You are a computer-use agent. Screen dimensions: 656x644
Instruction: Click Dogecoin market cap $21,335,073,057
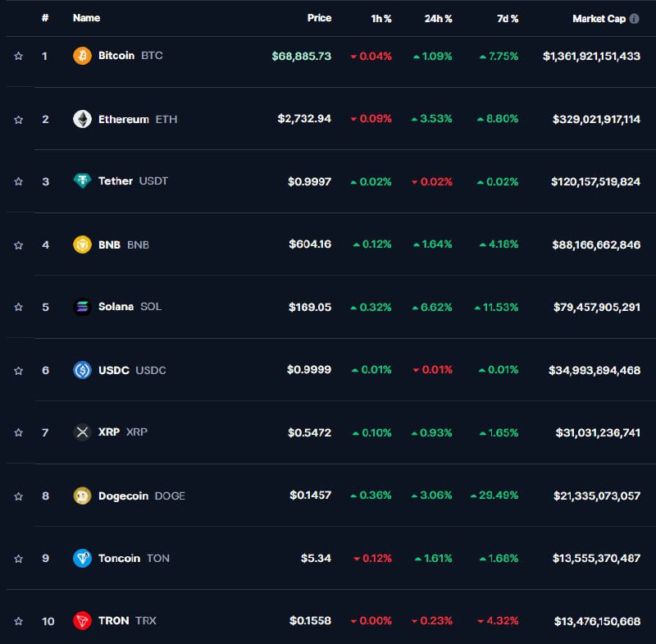coord(597,496)
